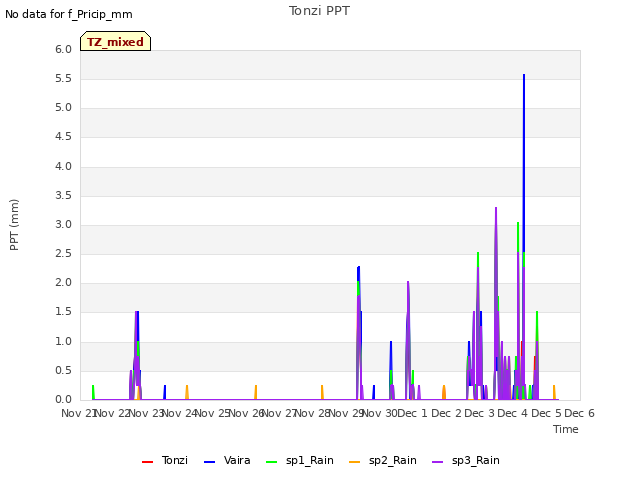The image size is (640, 480).
Task: Click the TZ_mixed annotation label
Action: point(116,41)
